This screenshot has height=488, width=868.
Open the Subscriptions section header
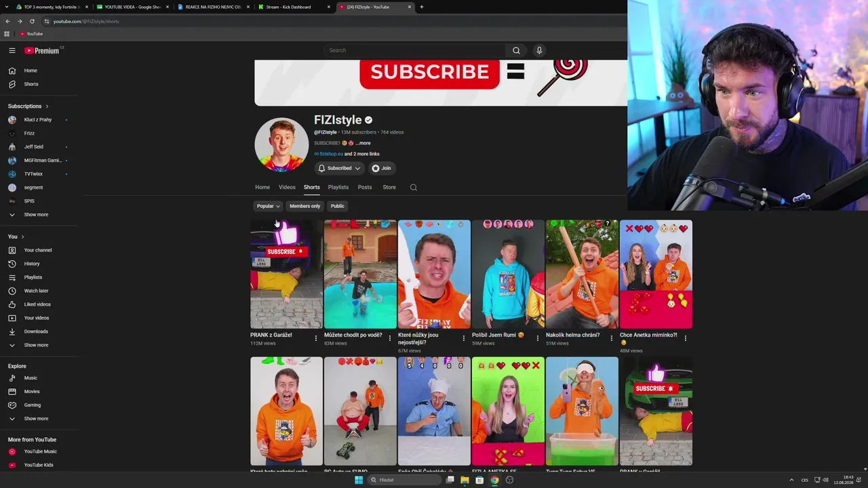(x=28, y=106)
